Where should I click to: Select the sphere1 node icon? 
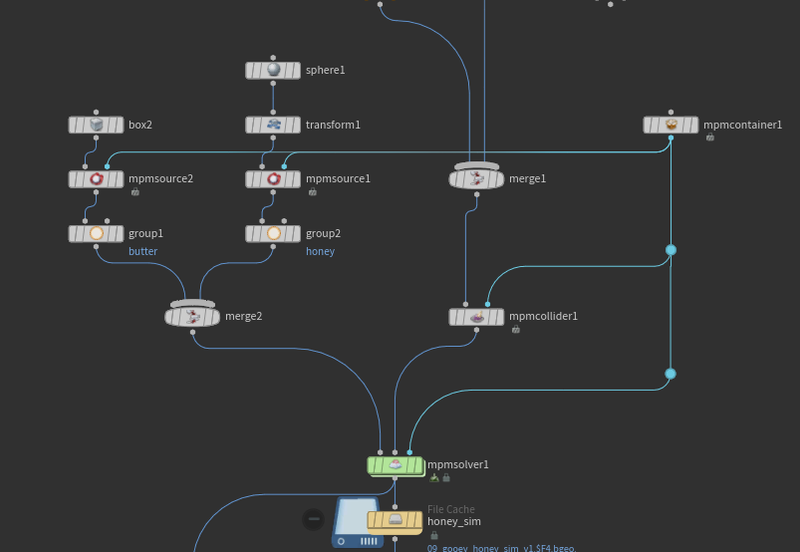click(273, 71)
